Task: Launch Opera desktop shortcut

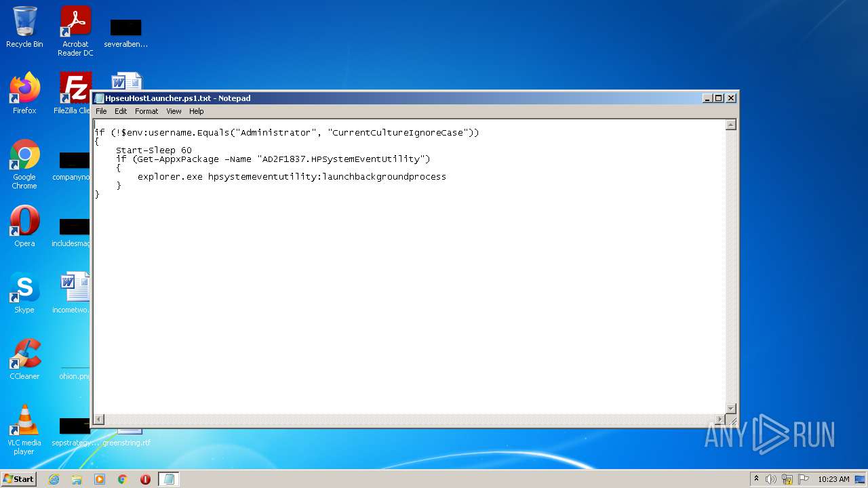Action: pos(24,226)
